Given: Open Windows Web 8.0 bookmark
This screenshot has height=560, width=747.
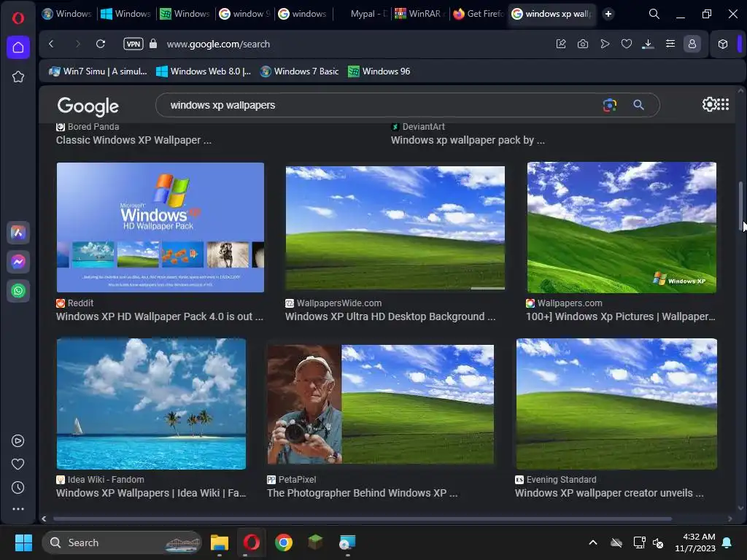Looking at the screenshot, I should [x=204, y=71].
